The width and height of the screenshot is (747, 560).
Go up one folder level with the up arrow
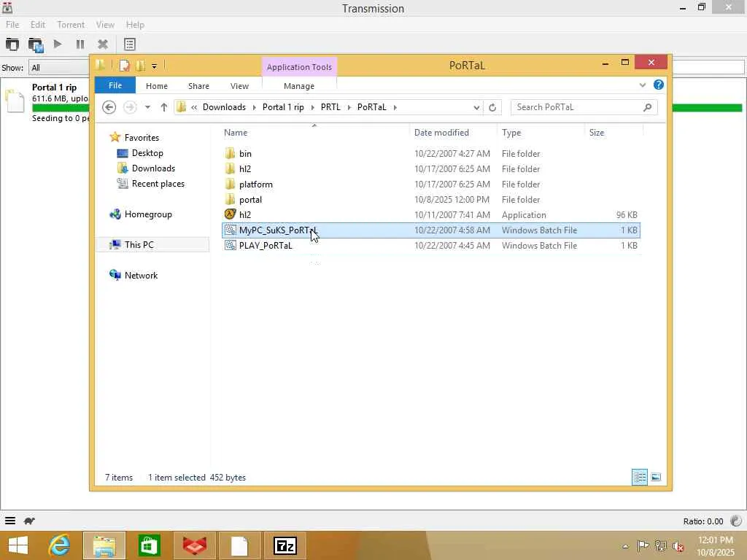point(164,107)
